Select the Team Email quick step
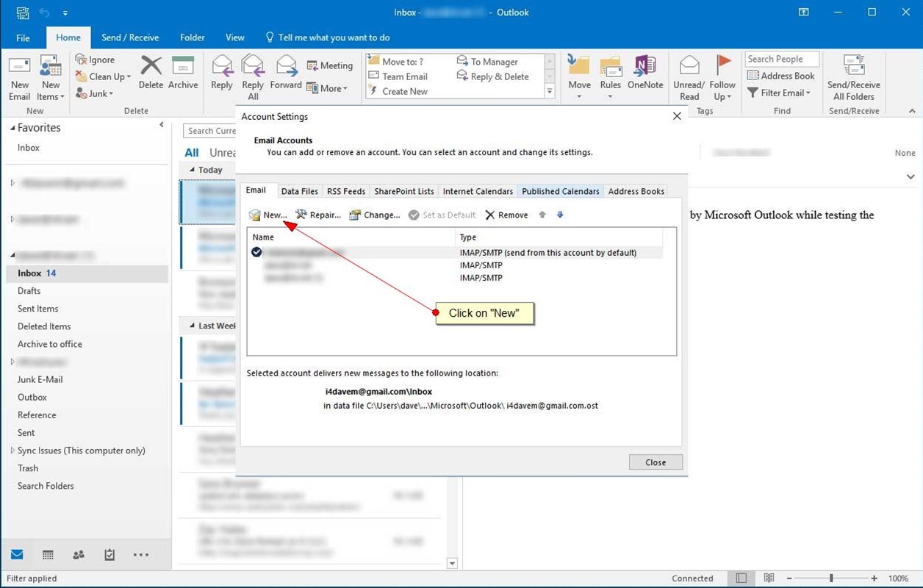Image resolution: width=923 pixels, height=588 pixels. [398, 76]
